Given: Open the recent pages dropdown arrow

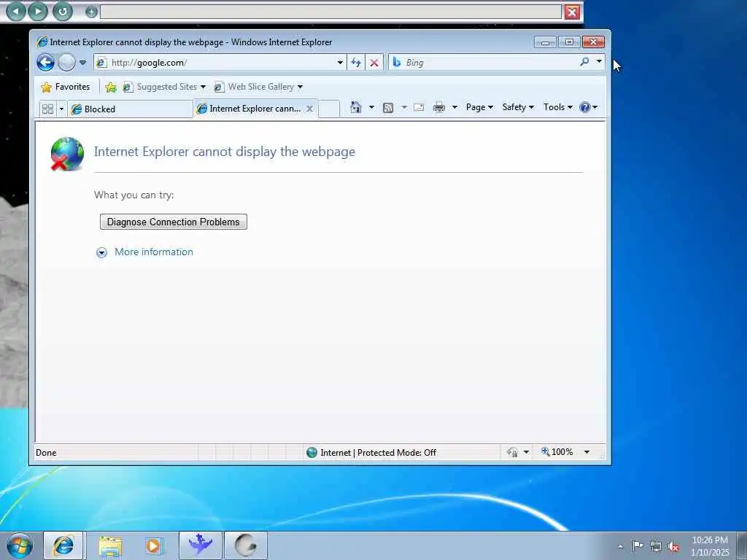Looking at the screenshot, I should [x=83, y=63].
